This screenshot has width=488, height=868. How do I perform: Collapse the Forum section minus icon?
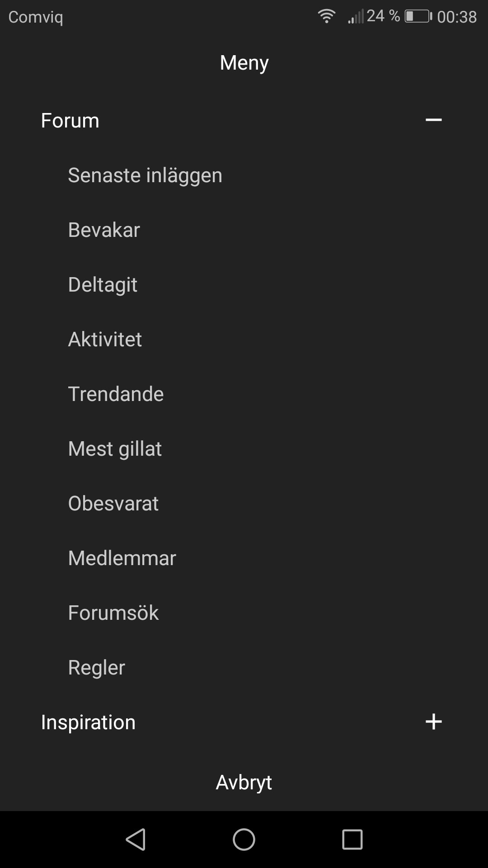point(433,120)
